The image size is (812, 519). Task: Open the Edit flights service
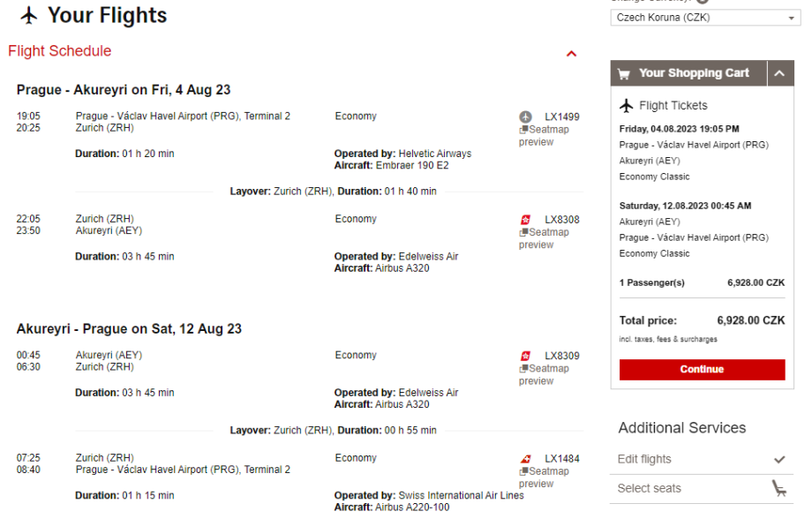tap(645, 460)
